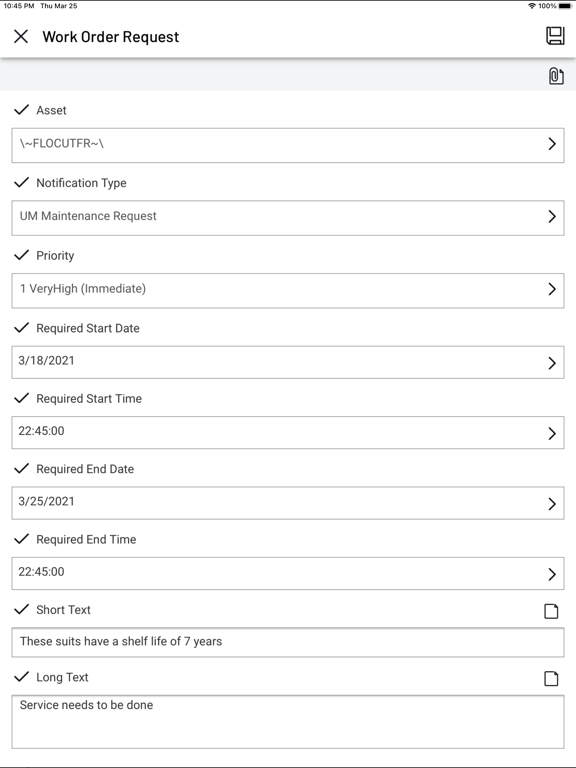
Task: Select the 22:45:00 Required Start Time field
Action: point(288,432)
